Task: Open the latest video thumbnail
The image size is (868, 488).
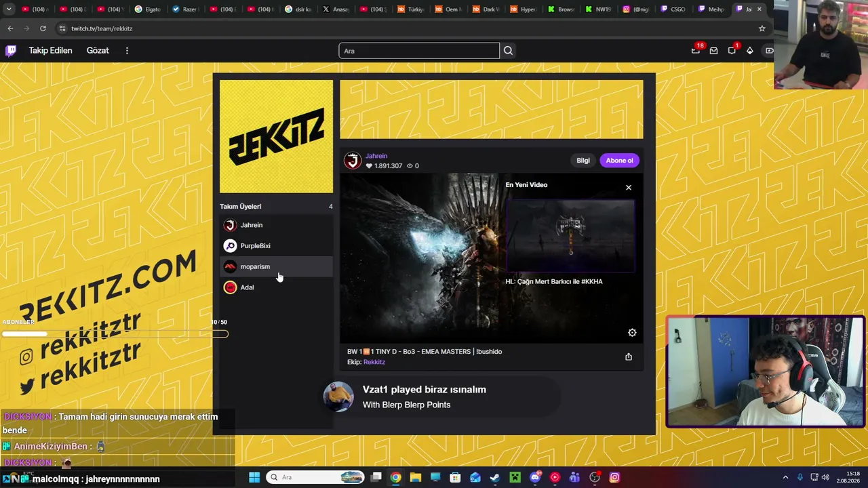Action: point(570,235)
